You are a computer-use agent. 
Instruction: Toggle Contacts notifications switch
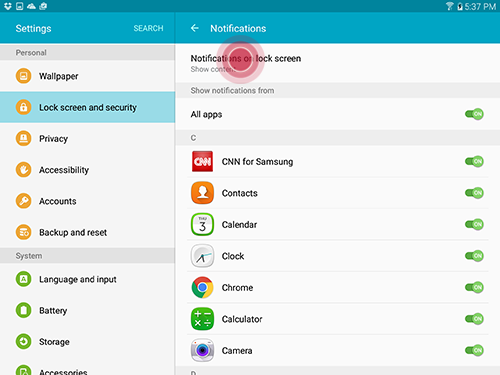click(474, 193)
